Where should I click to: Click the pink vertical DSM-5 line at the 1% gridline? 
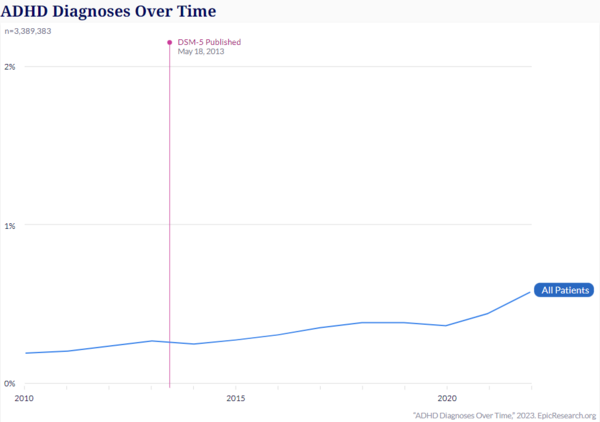tap(169, 225)
